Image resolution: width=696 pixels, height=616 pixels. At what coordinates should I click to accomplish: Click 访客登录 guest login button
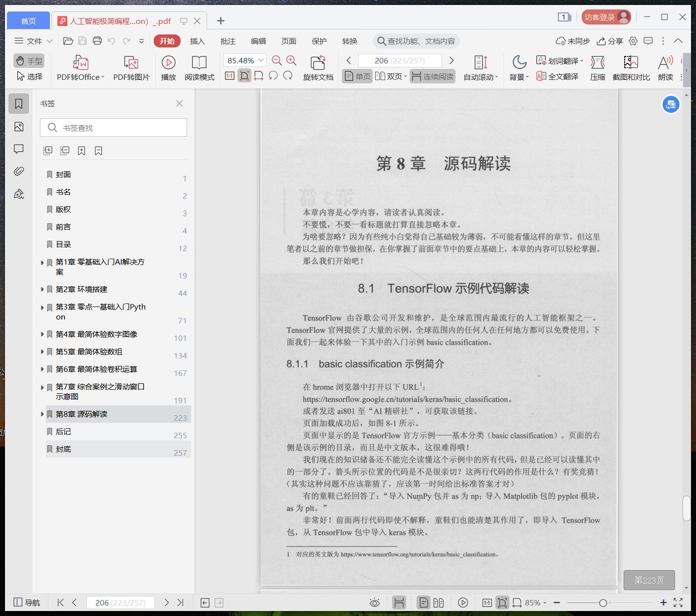coord(606,17)
